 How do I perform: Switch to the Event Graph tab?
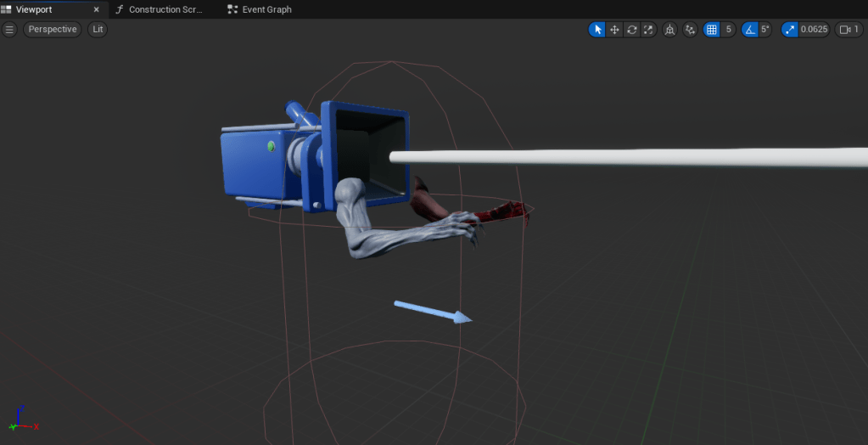[260, 9]
